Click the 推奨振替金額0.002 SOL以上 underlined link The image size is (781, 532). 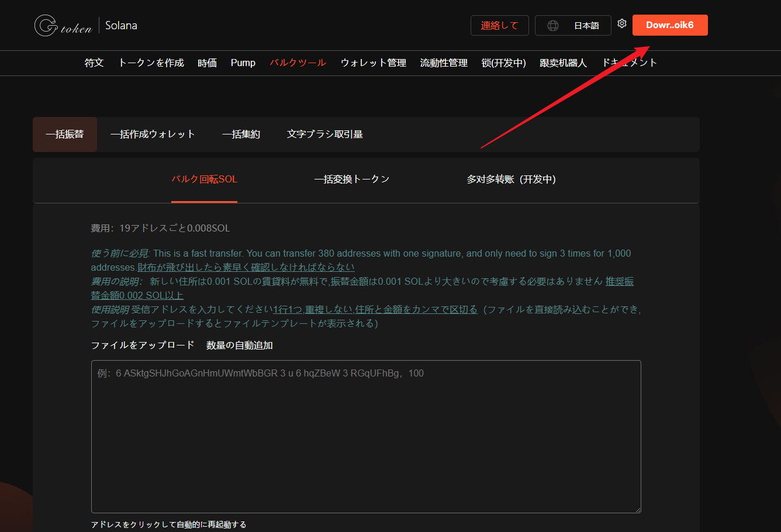click(137, 295)
